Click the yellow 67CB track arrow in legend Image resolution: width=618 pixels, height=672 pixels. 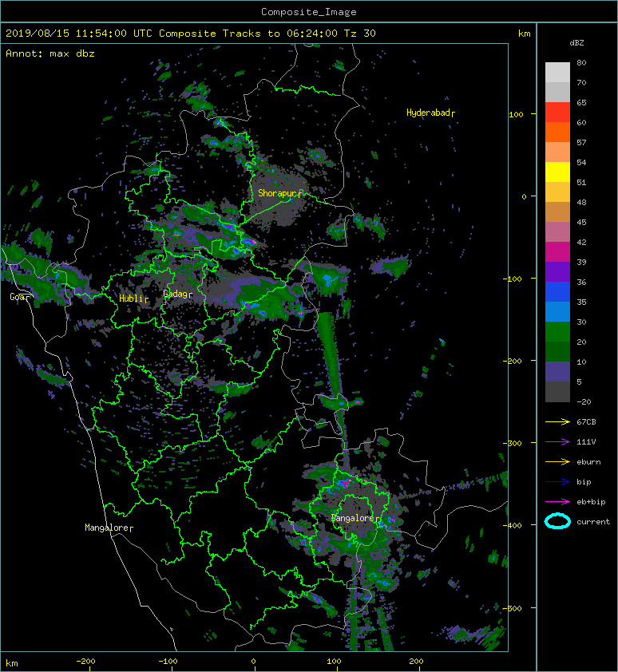(x=557, y=422)
